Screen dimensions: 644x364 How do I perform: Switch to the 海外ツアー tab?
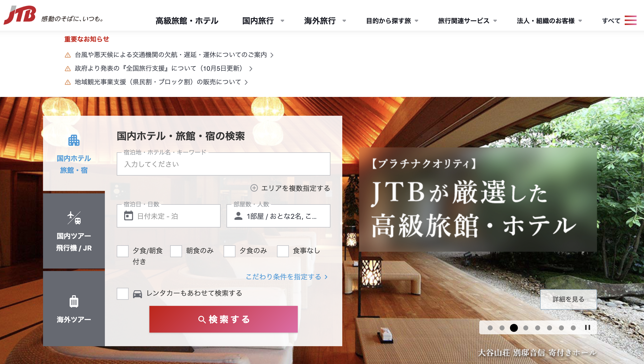(74, 309)
